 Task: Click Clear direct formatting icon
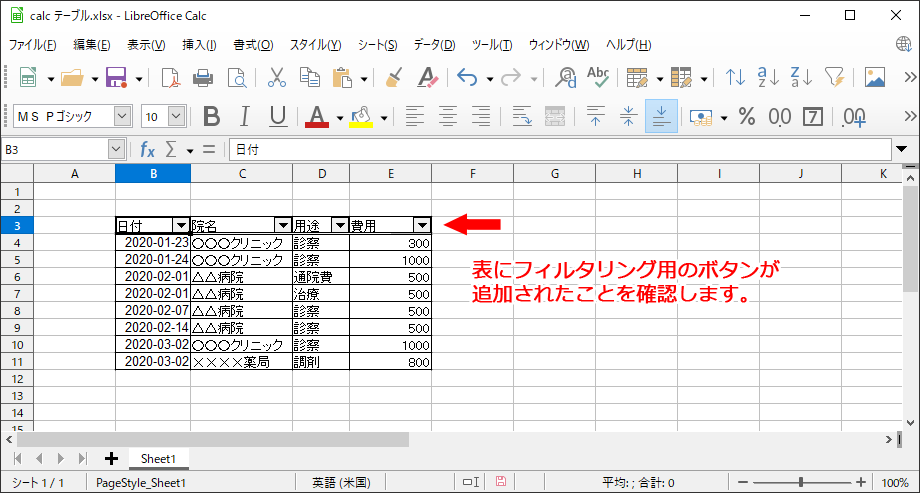(427, 77)
